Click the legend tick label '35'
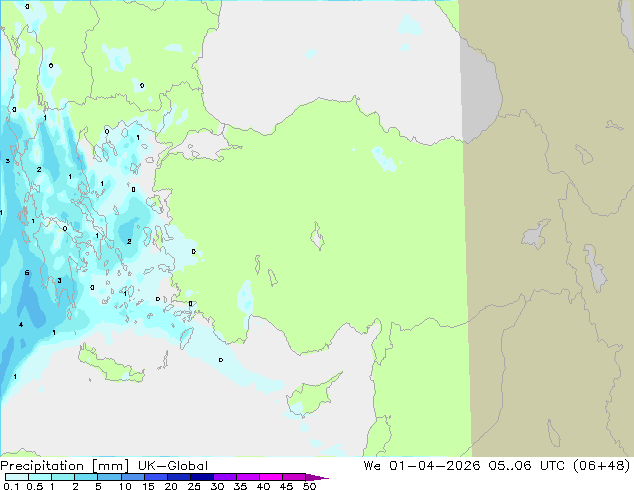Viewport: 634px width, 490px height. coord(240,486)
